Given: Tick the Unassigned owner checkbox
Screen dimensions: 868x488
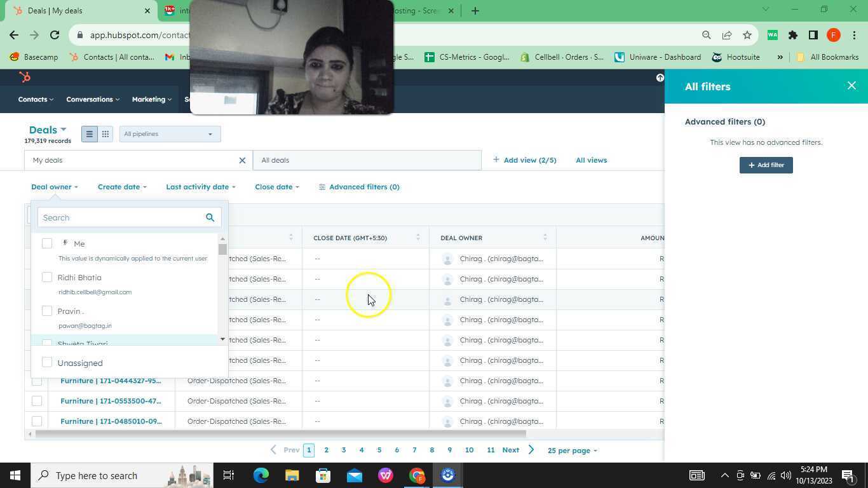Looking at the screenshot, I should [x=47, y=362].
